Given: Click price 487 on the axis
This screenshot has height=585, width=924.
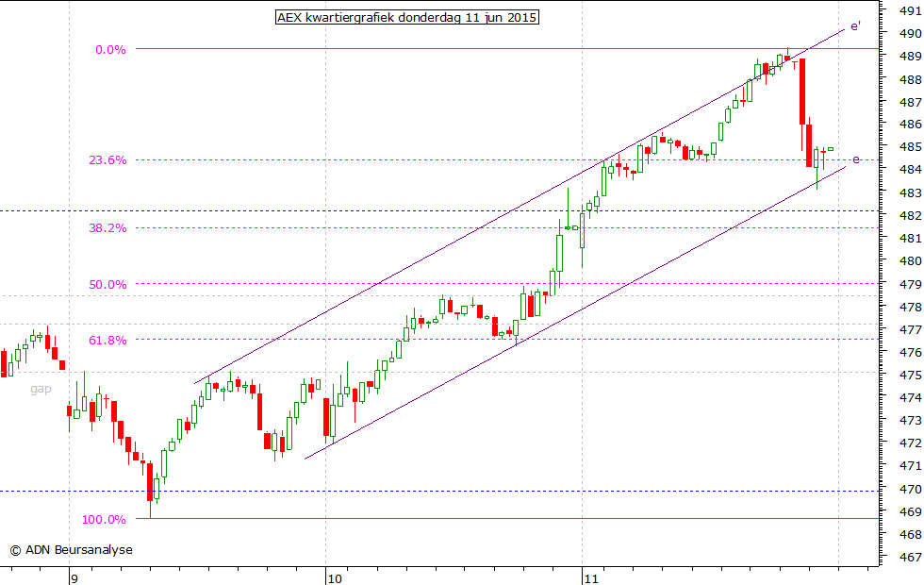Looking at the screenshot, I should [x=911, y=102].
